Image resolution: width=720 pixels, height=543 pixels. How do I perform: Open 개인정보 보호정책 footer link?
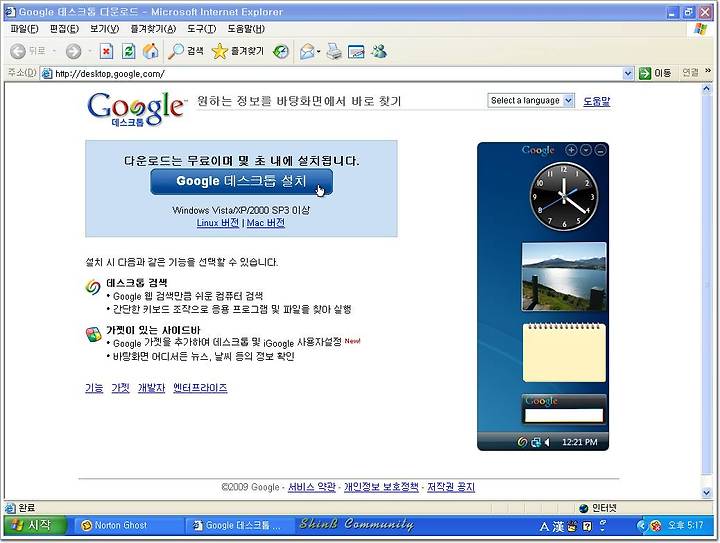click(x=381, y=487)
